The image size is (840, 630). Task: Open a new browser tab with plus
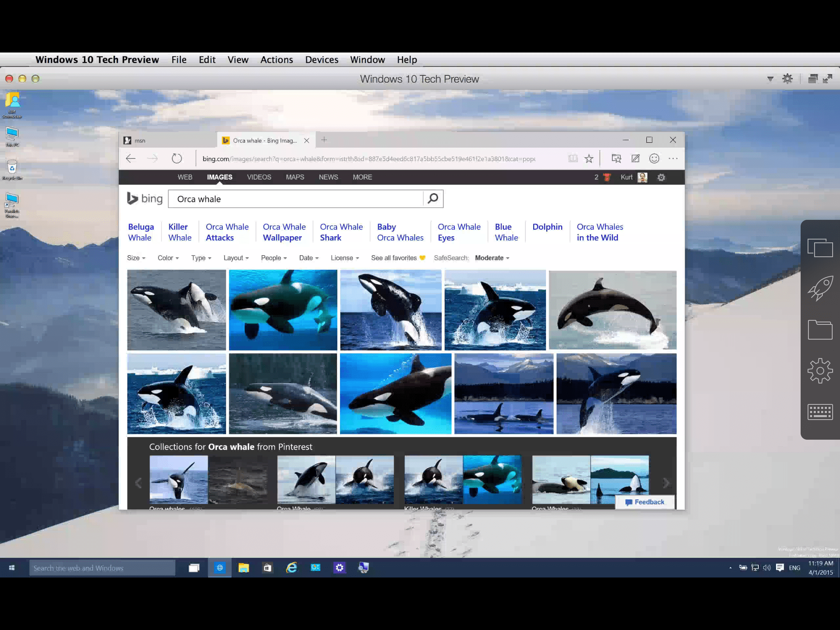click(x=324, y=140)
